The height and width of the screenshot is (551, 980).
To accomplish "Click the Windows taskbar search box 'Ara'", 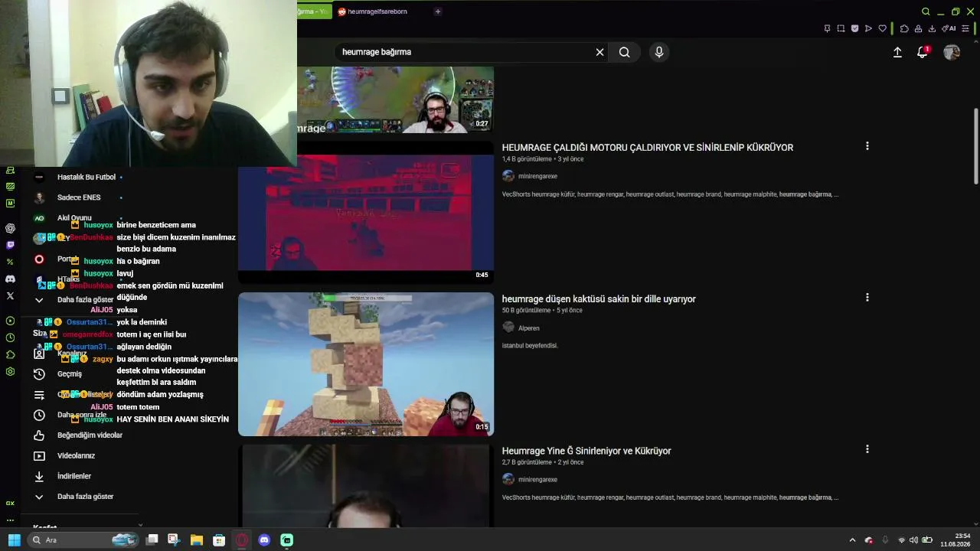I will point(83,540).
